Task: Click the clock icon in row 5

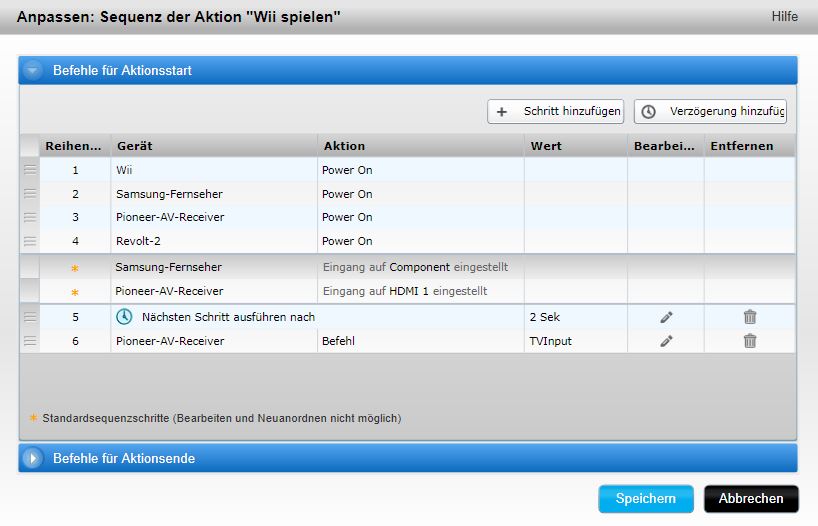Action: pos(125,317)
